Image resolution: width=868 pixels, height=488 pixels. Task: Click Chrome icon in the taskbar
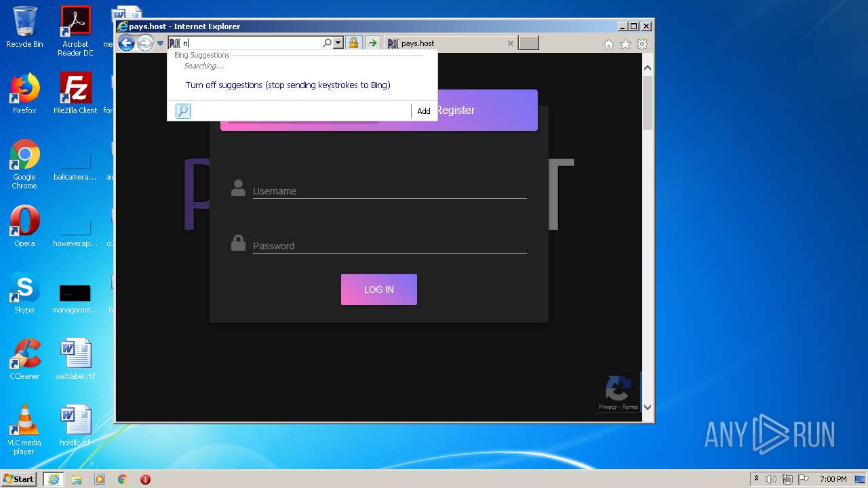[x=123, y=479]
